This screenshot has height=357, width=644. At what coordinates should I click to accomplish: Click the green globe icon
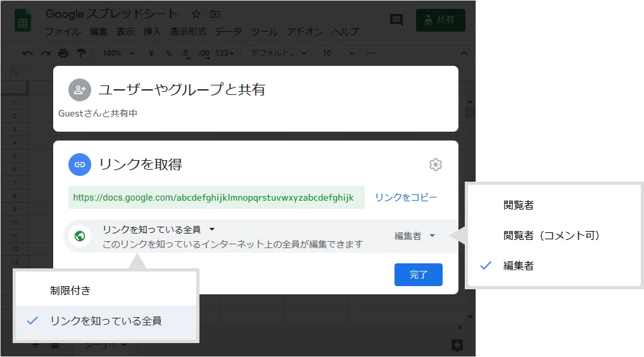tap(80, 236)
